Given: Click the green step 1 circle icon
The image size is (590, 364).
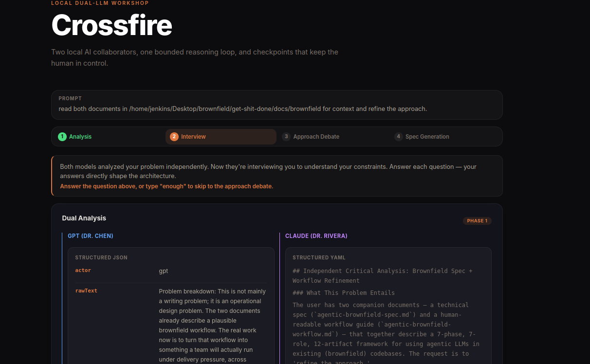Looking at the screenshot, I should [62, 137].
